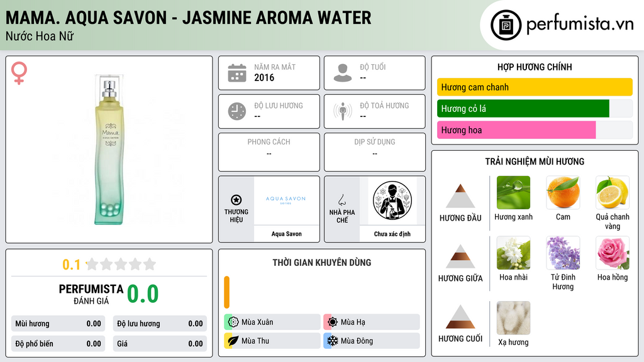The image size is (644, 362).
Task: Open the Hoa nhài jasmine image
Action: [513, 253]
